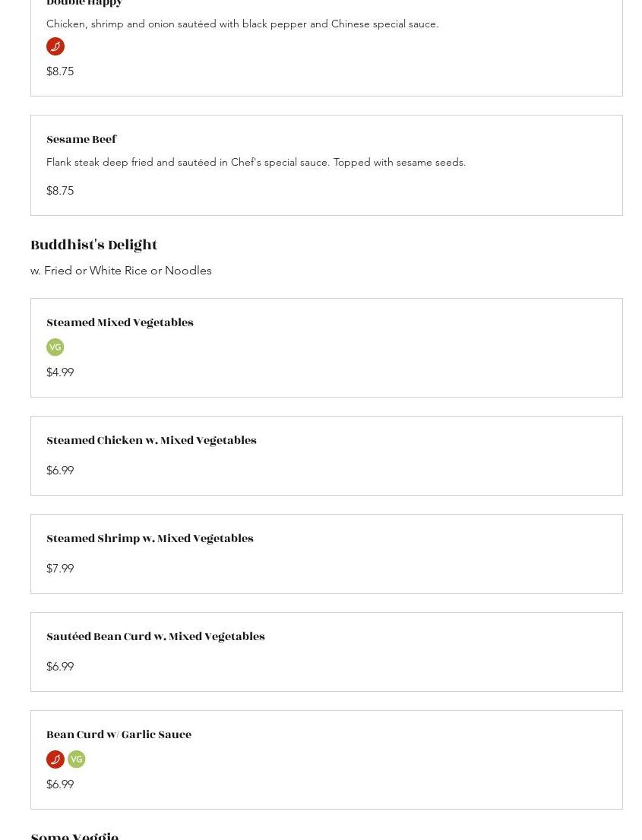Click the Buddhist's Delight section heading
The width and height of the screenshot is (642, 840).
94,246
